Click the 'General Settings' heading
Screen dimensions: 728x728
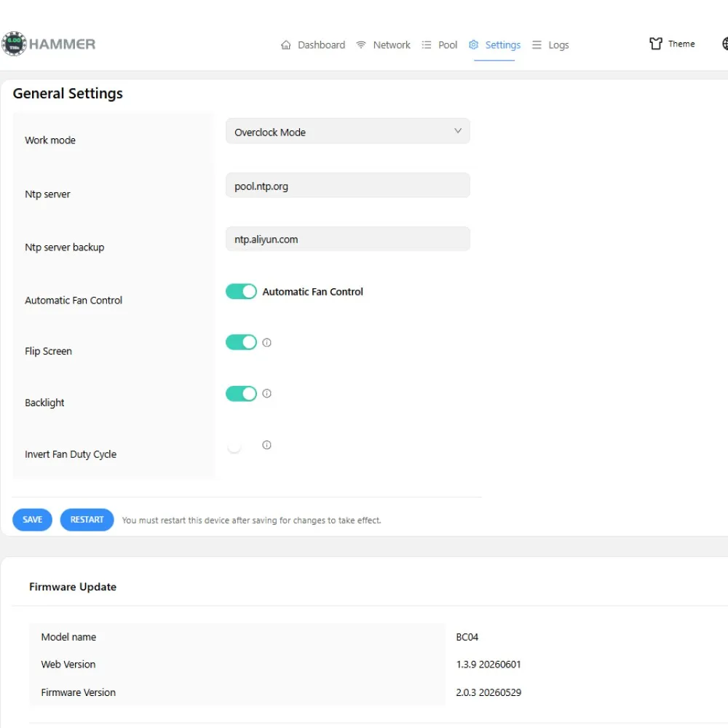click(68, 93)
